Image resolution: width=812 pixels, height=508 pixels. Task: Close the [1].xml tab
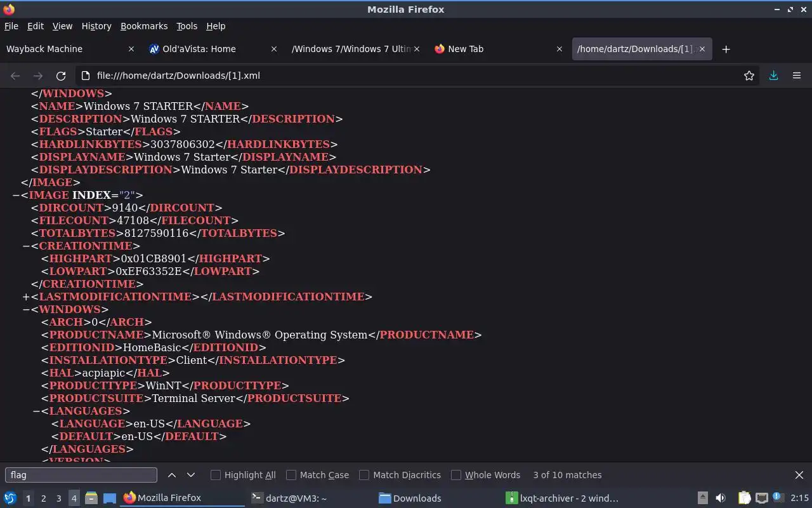tap(702, 49)
